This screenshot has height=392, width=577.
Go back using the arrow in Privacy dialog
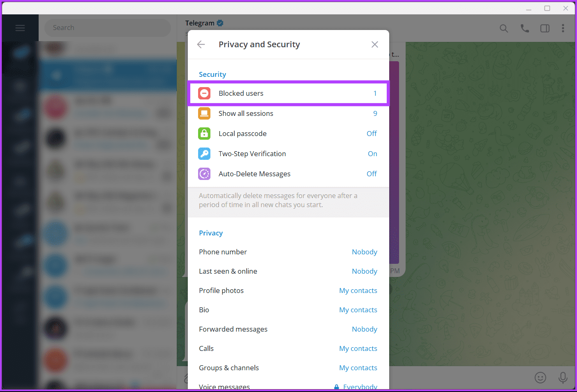click(x=201, y=44)
